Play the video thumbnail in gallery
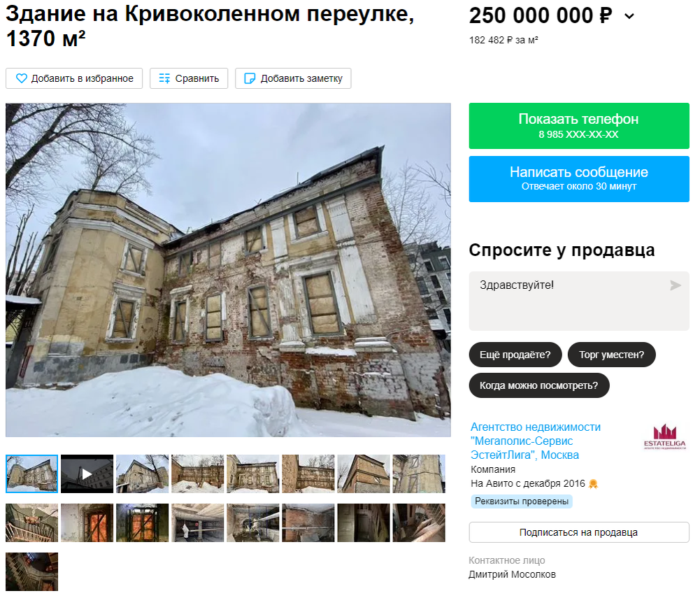 [87, 474]
